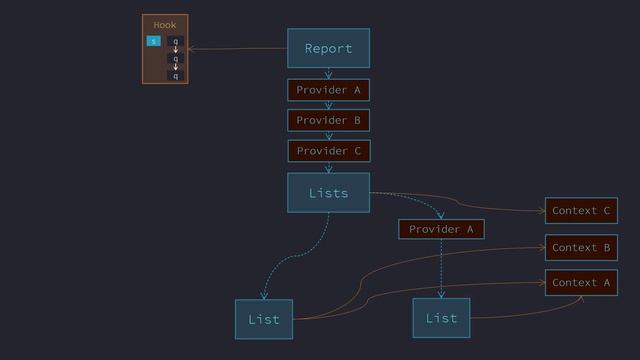The height and width of the screenshot is (360, 640).
Task: Click the Context A box
Action: [x=581, y=282]
